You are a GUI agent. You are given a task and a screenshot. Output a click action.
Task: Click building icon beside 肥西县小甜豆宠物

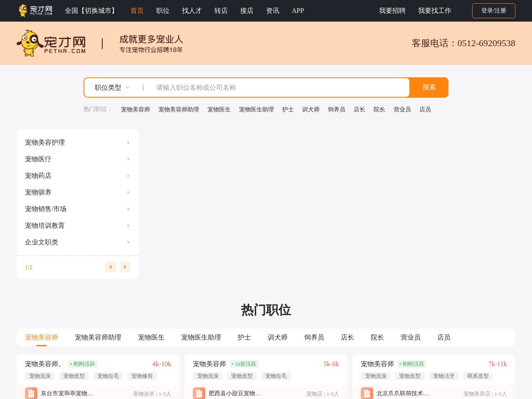[x=199, y=393]
